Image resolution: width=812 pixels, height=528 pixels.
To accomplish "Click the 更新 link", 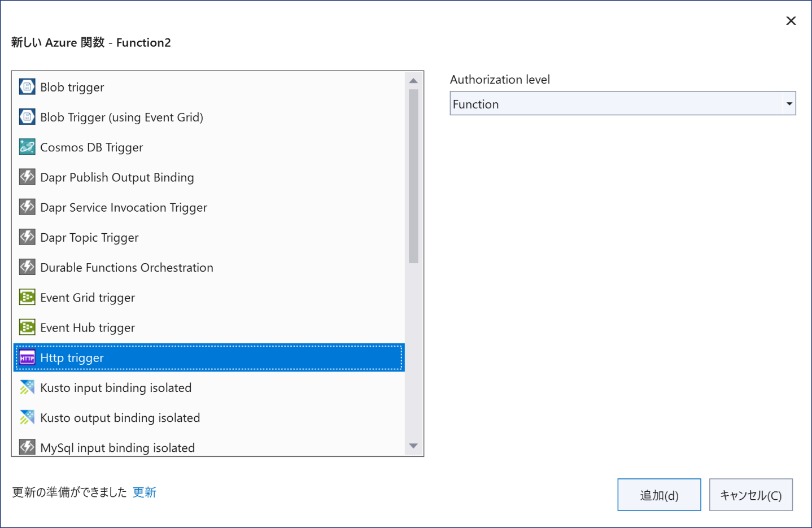I will (145, 492).
